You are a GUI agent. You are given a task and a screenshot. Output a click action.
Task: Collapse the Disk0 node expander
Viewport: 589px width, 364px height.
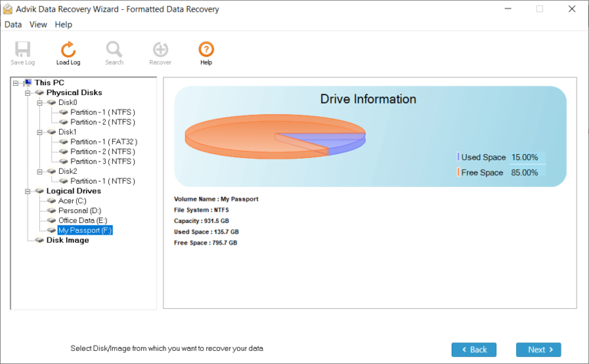(x=40, y=102)
